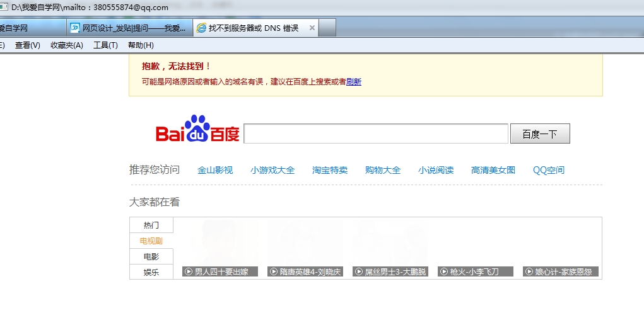This screenshot has width=644, height=325.
Task: Click the IE icon on DNS error tab
Action: [x=201, y=28]
